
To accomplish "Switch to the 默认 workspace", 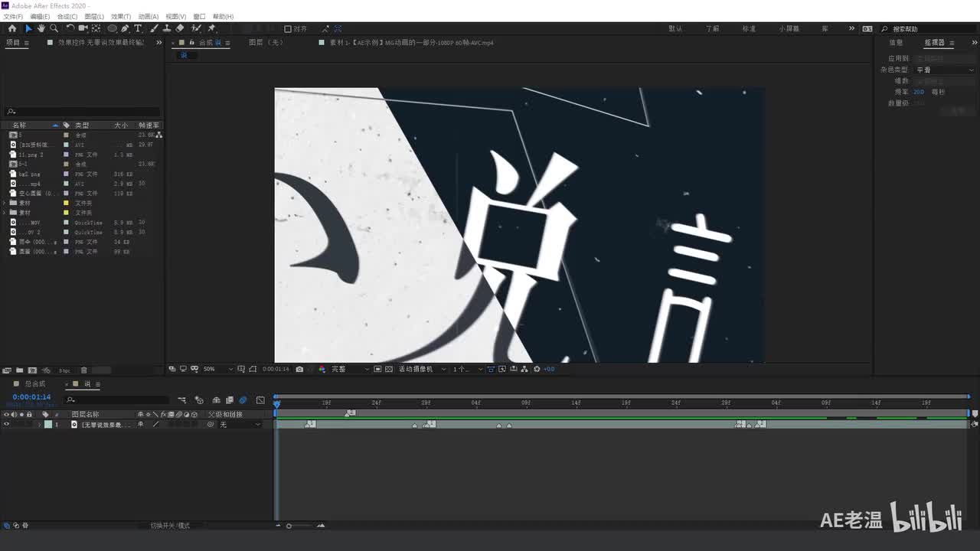I will [675, 28].
